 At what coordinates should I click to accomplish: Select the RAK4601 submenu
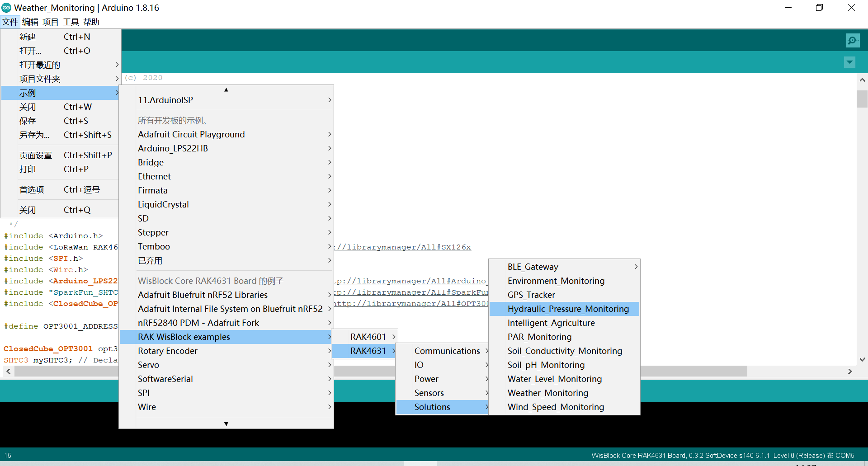[365, 337]
